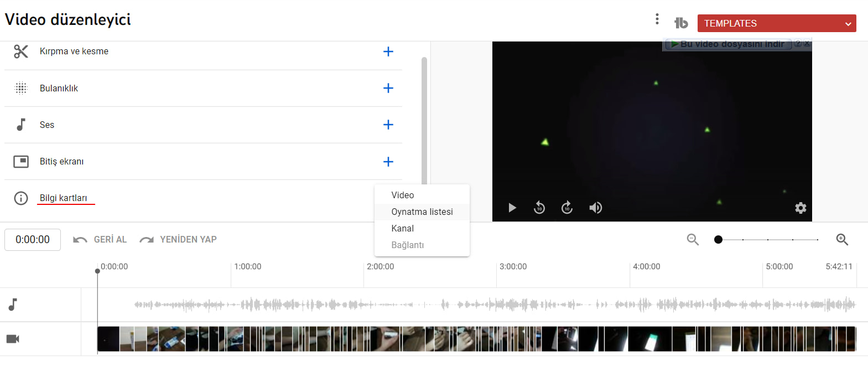The image size is (868, 386).
Task: Click the timeline zoom in magnifier
Action: click(842, 239)
